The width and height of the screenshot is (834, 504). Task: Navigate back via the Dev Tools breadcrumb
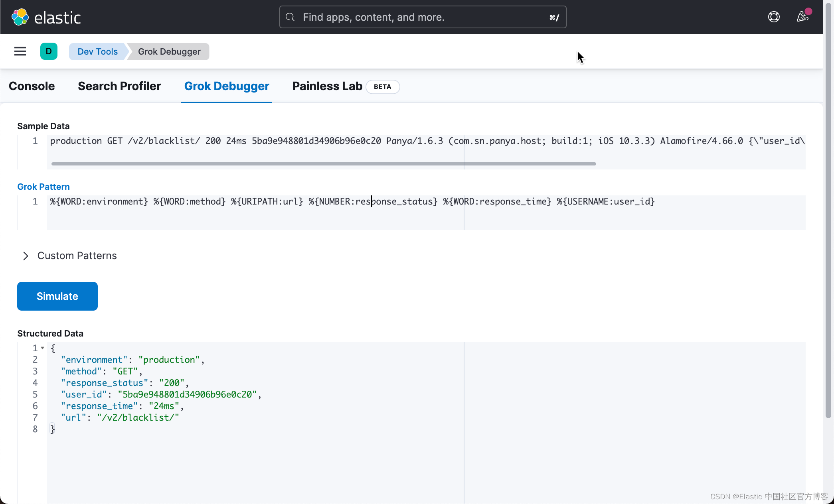97,51
